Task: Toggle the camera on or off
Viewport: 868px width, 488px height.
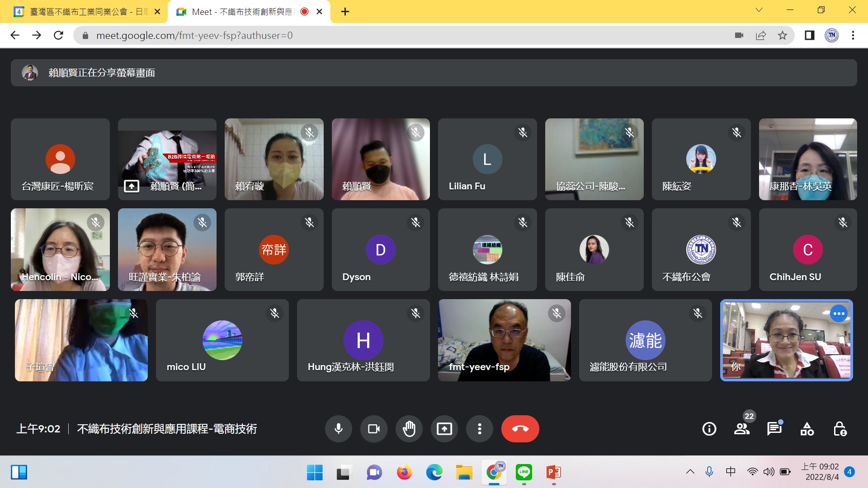Action: click(373, 428)
